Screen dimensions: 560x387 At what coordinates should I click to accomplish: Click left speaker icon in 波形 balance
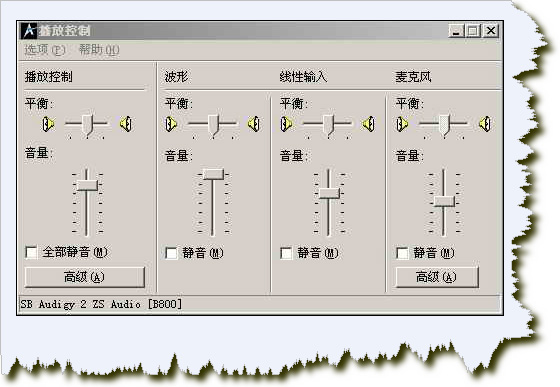coord(171,124)
